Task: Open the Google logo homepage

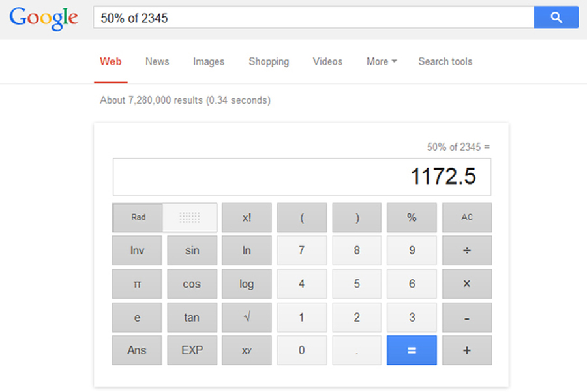Action: tap(44, 18)
